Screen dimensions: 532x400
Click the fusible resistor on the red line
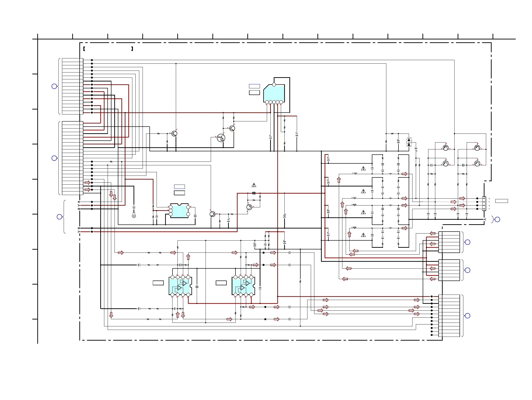pyautogui.click(x=254, y=193)
